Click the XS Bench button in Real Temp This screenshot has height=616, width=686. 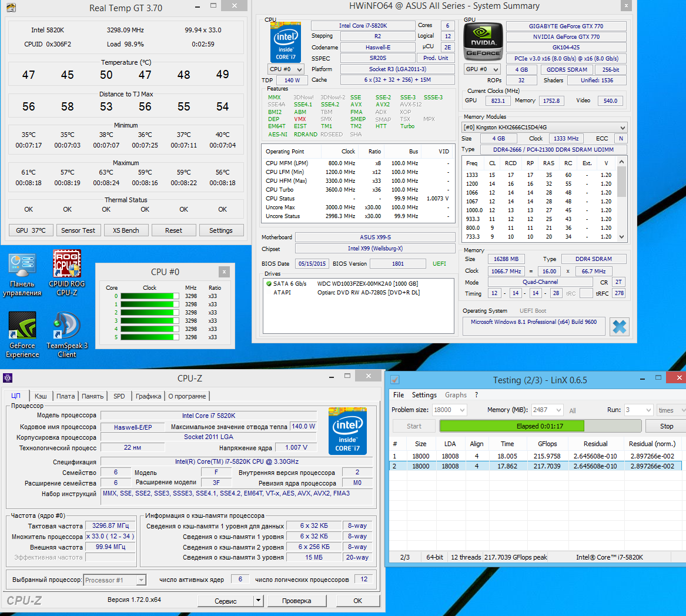coord(126,230)
